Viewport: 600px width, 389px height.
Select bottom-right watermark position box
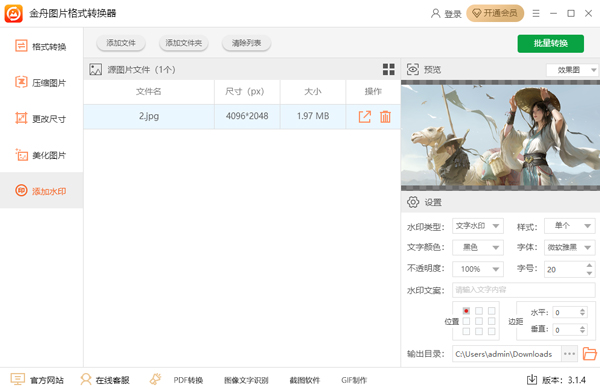[x=492, y=331]
